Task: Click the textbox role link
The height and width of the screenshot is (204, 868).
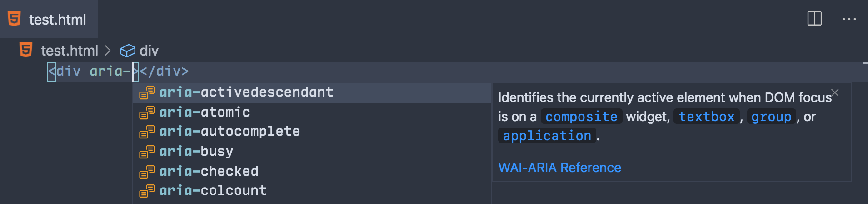Action: tap(706, 117)
